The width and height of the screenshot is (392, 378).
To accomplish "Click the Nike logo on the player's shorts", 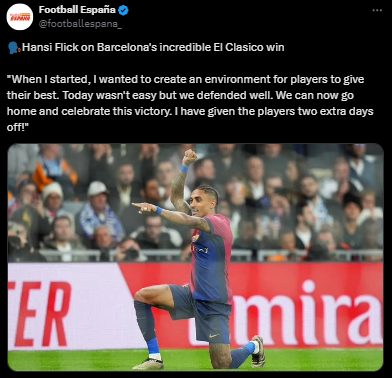I will click(x=213, y=336).
